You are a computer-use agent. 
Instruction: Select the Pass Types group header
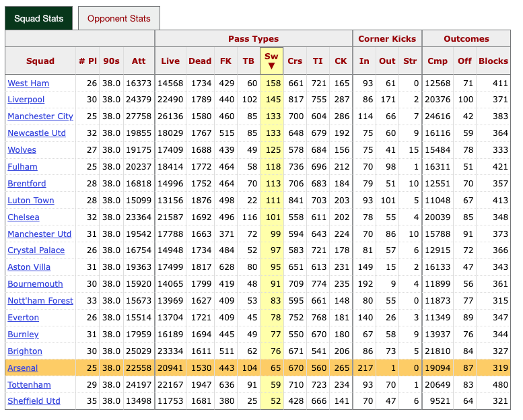(254, 38)
